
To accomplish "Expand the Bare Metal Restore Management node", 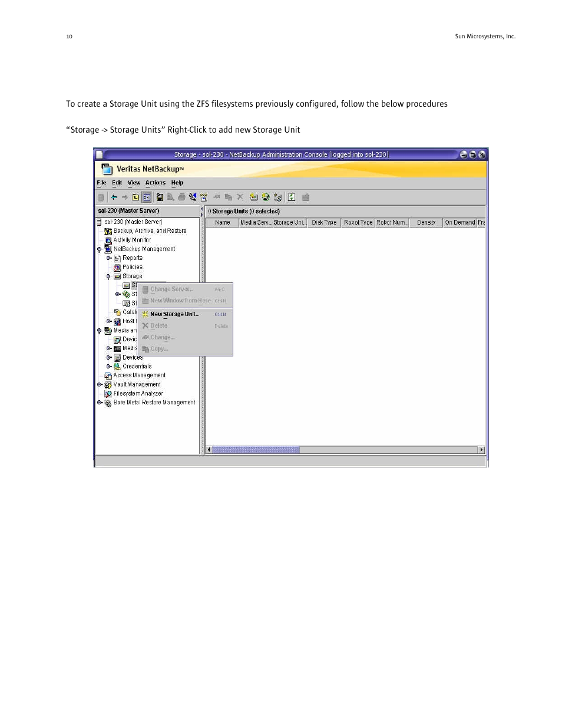I will coord(100,403).
